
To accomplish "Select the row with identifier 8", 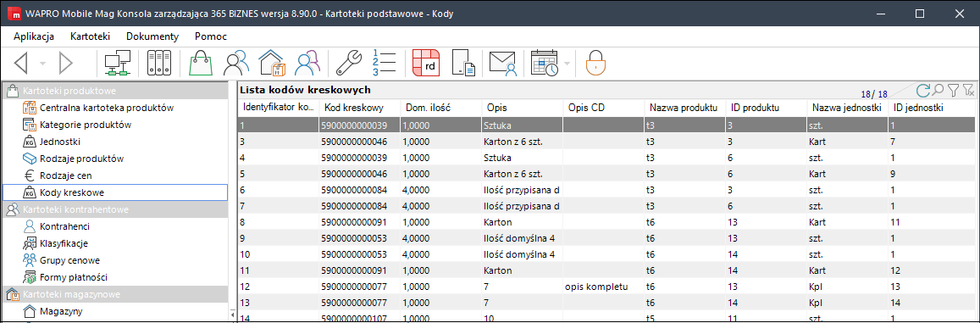I will pos(606,222).
